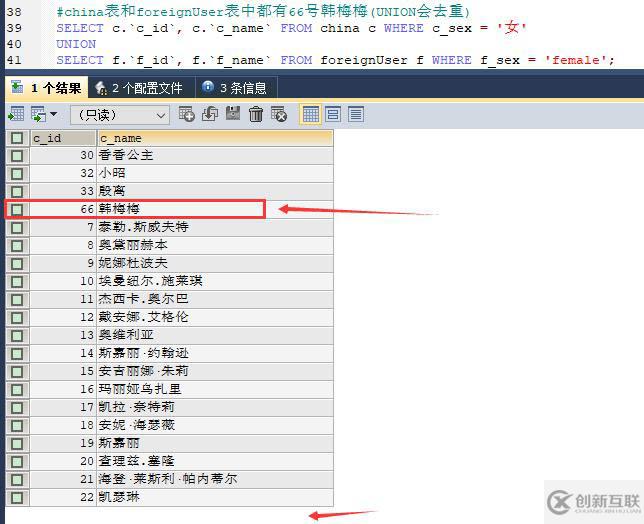Select the c_name cell '斯嘉丽' in row 19
This screenshot has width=644, height=524.
coord(215,444)
